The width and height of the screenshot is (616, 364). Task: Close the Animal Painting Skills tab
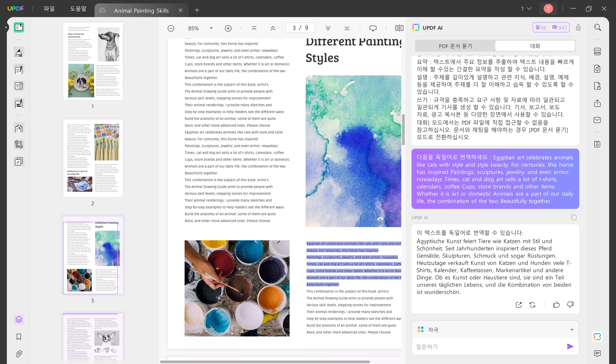pyautogui.click(x=181, y=10)
